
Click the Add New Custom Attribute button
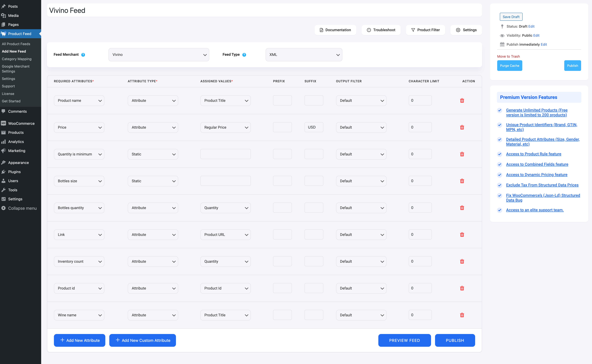tap(143, 340)
